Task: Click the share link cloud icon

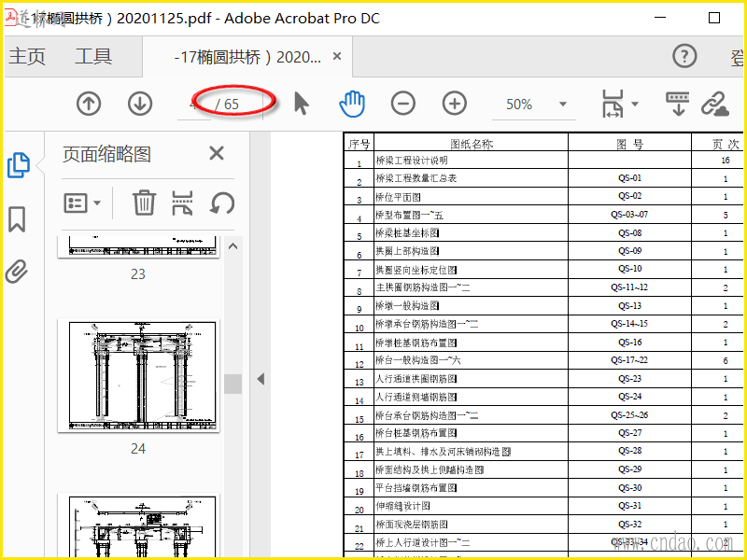Action: pos(715,104)
